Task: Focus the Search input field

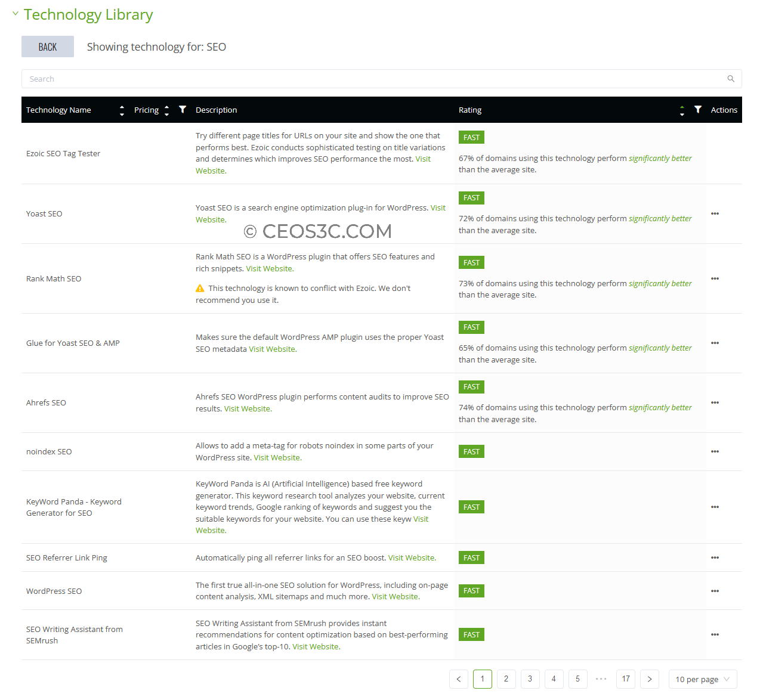Action: (x=382, y=79)
